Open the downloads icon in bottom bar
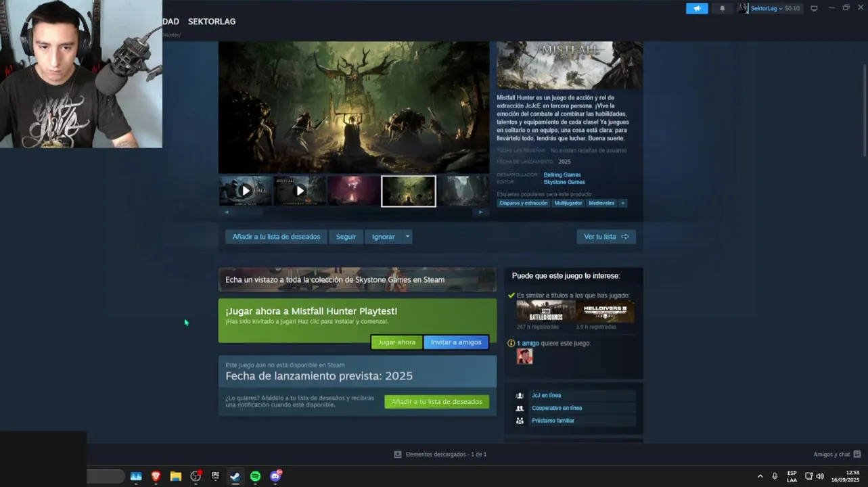 click(x=398, y=455)
